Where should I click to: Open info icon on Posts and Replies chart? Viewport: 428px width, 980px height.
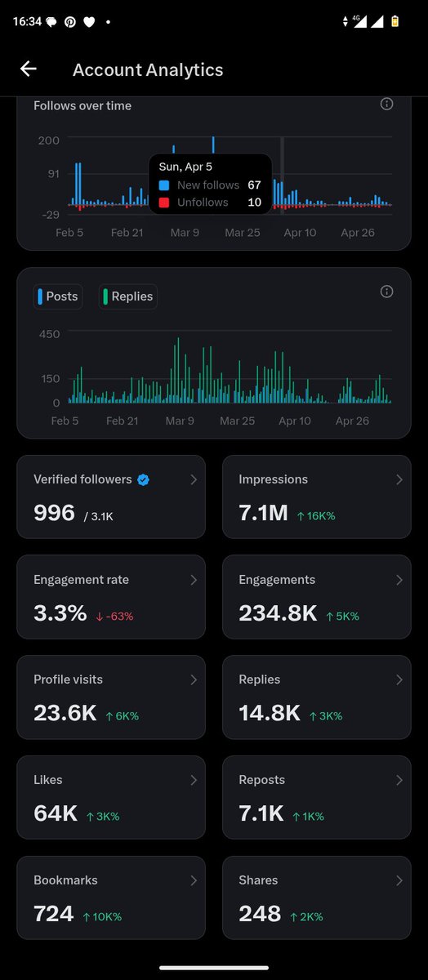(x=387, y=292)
